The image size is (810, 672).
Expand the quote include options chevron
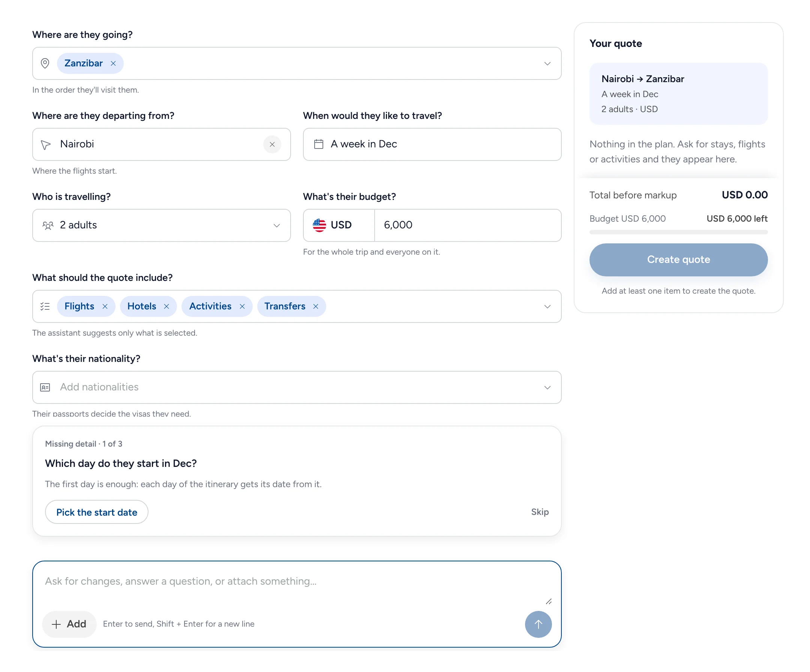[x=547, y=306]
